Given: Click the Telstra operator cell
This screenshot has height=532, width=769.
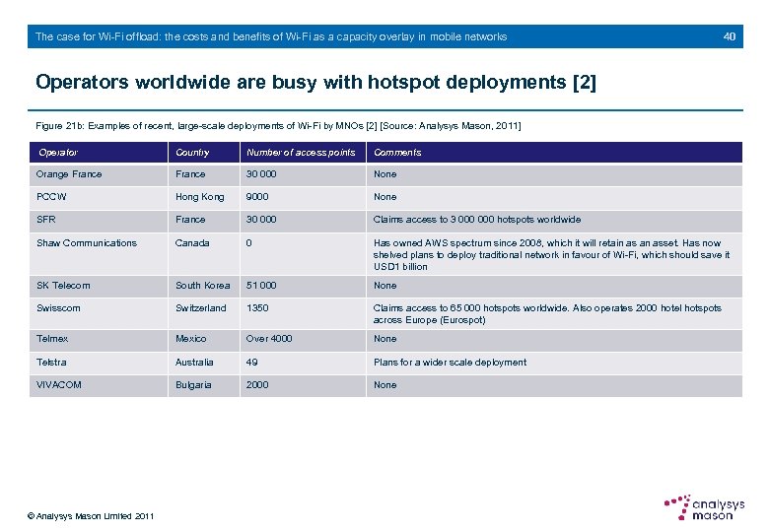Looking at the screenshot, I should 99,363.
